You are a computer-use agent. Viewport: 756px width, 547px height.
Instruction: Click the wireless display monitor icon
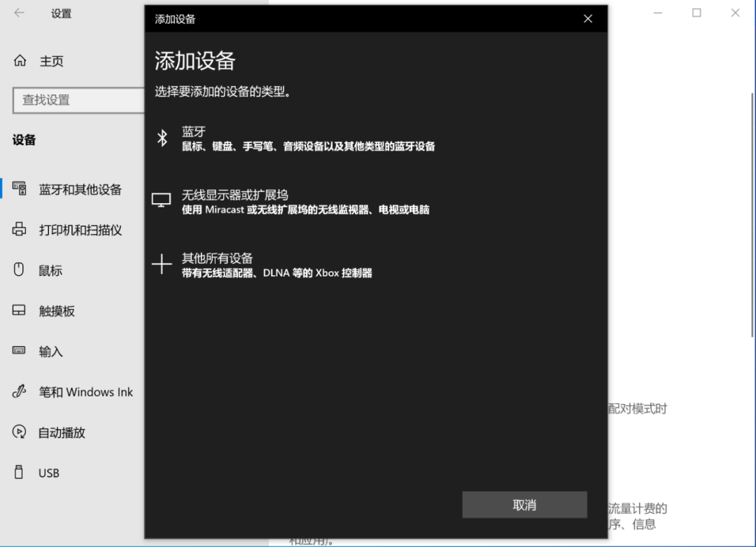click(x=161, y=200)
